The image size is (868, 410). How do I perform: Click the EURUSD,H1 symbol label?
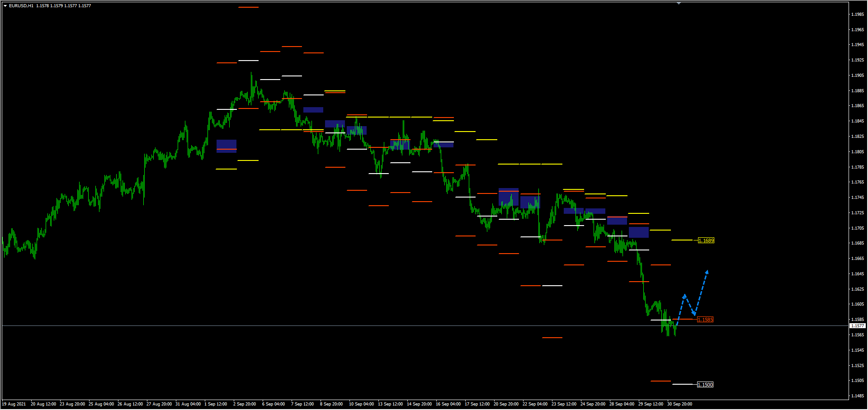point(21,6)
